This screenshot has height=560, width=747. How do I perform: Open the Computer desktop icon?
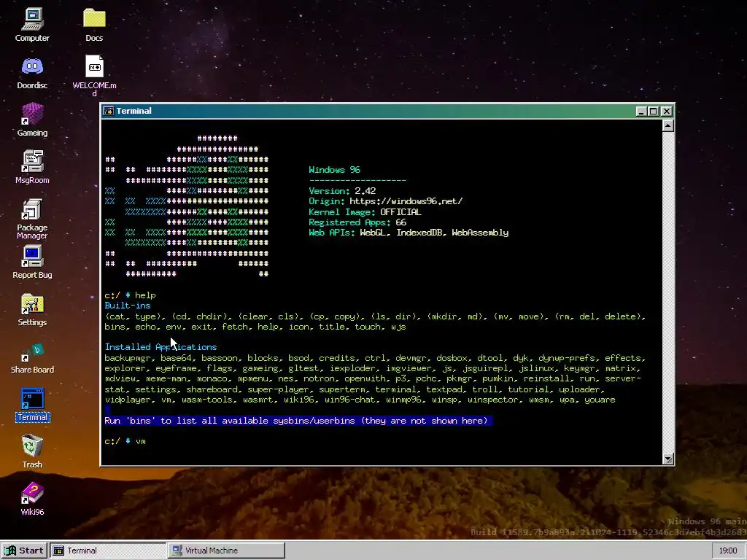pos(32,25)
